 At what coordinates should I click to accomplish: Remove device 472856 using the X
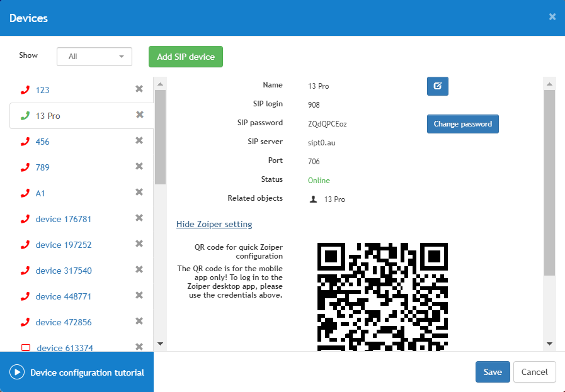point(139,321)
